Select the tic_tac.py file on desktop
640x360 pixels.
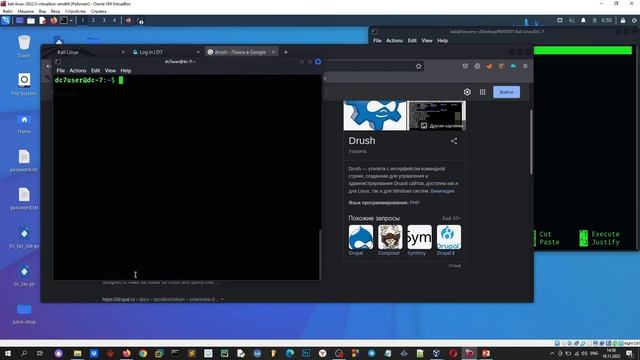click(x=24, y=276)
